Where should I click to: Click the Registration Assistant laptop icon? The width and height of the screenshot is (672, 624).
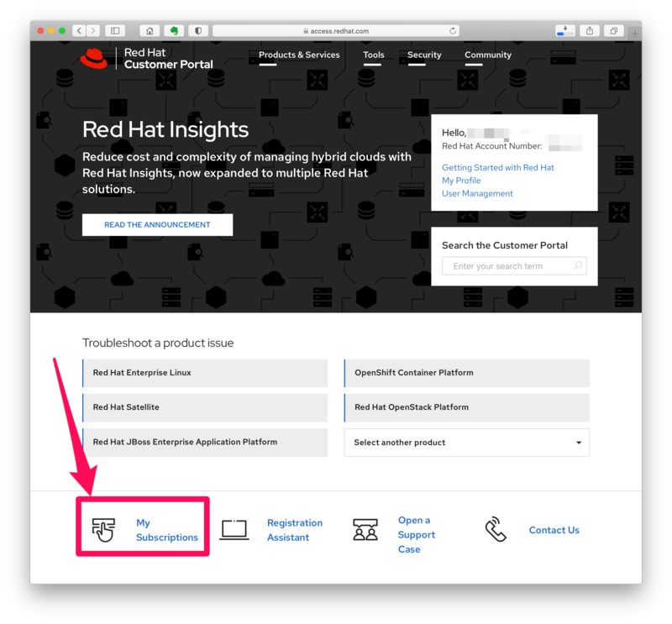234,530
